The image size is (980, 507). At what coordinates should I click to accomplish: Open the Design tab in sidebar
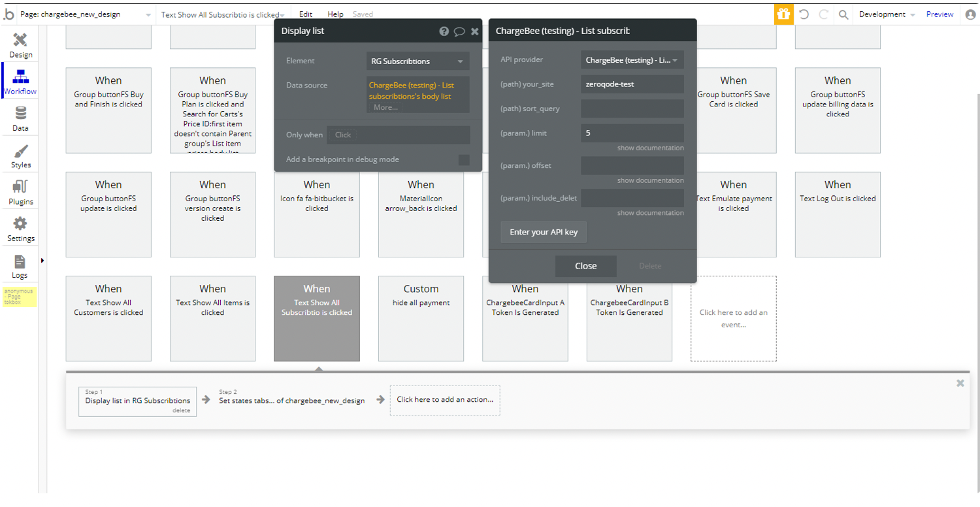point(20,45)
